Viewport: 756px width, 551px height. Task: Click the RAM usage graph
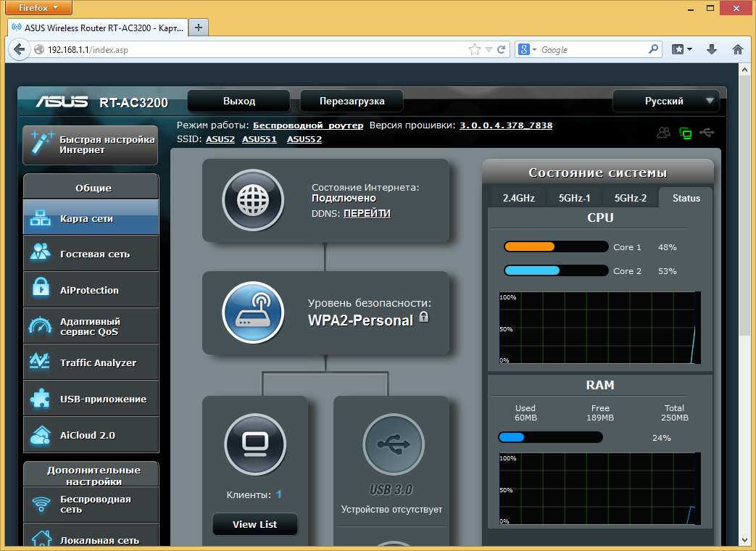(599, 489)
